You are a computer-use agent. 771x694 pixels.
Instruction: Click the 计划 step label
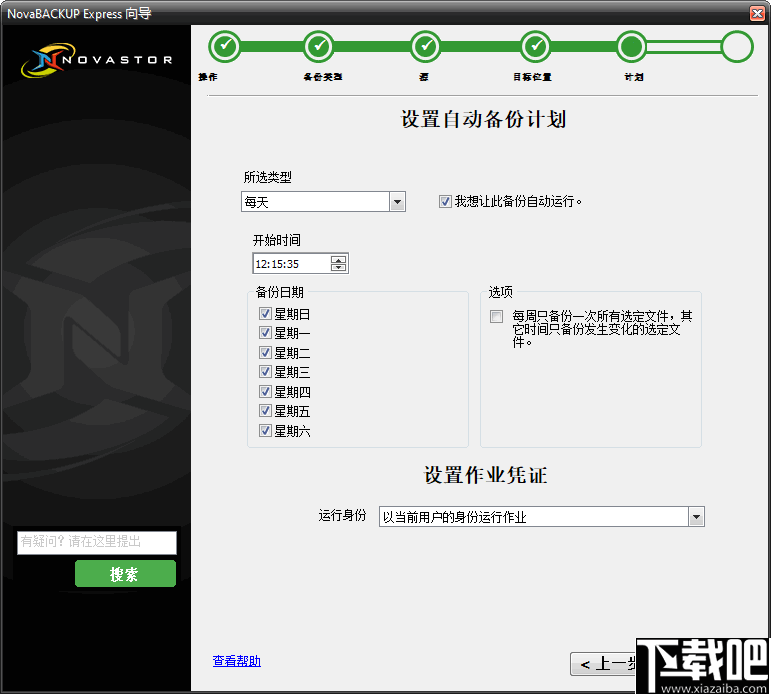[x=634, y=77]
